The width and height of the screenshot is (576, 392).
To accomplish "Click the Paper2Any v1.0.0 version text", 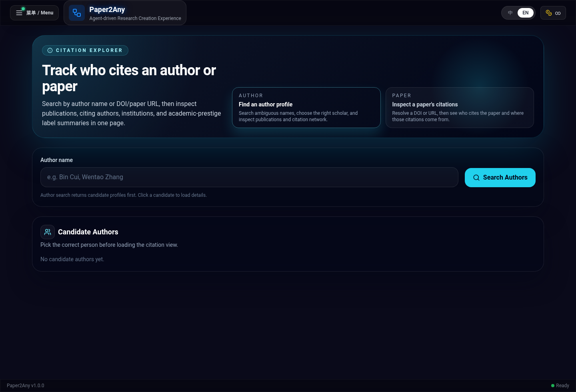I will point(26,386).
